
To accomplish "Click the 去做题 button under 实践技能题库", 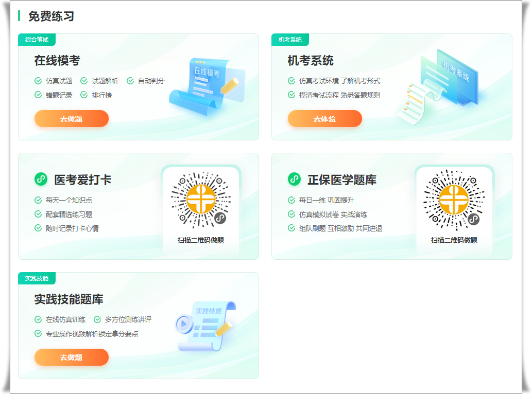I will pos(72,357).
